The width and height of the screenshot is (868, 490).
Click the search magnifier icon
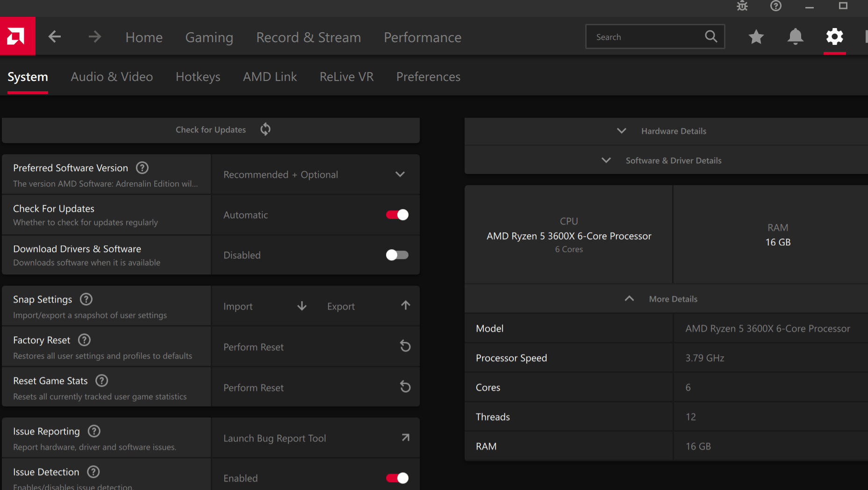[x=711, y=36]
